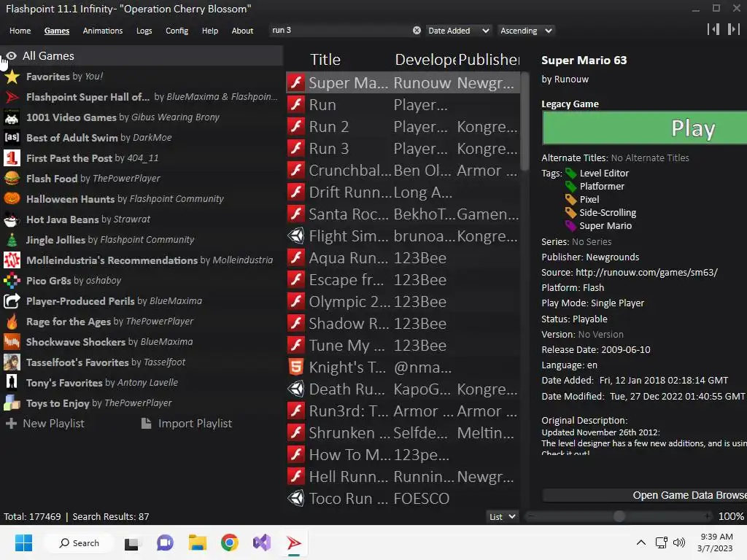The height and width of the screenshot is (560, 747).
Task: Click New Playlist
Action: (44, 424)
